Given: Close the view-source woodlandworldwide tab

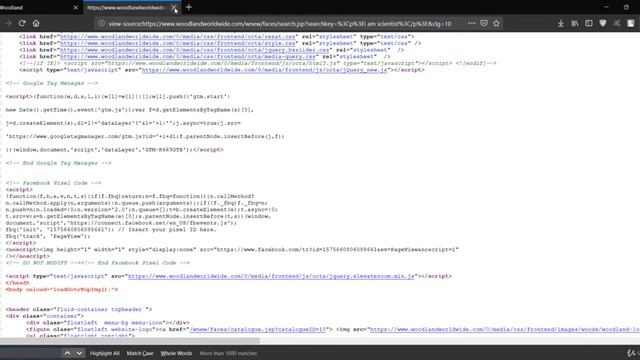Looking at the screenshot, I should click(173, 7).
